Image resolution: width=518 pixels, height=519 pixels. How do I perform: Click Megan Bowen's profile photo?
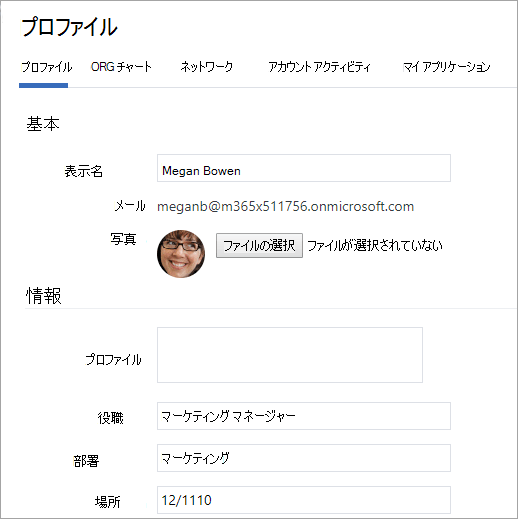click(x=181, y=254)
